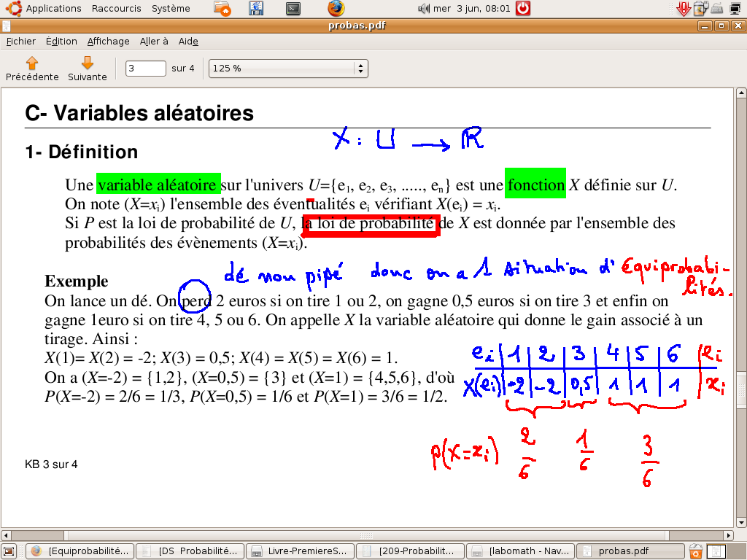Click the page number input field

pyautogui.click(x=146, y=69)
